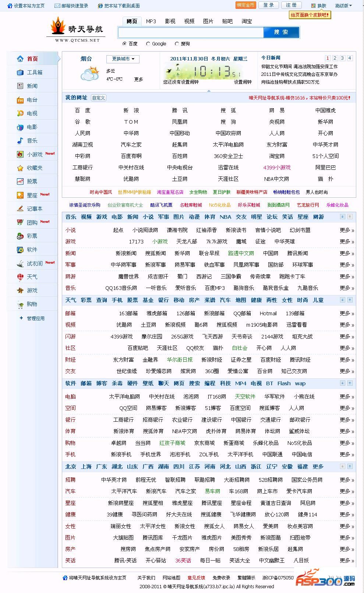Go to news page 4
Screen dimensions: 364x593
pyautogui.click(x=350, y=58)
